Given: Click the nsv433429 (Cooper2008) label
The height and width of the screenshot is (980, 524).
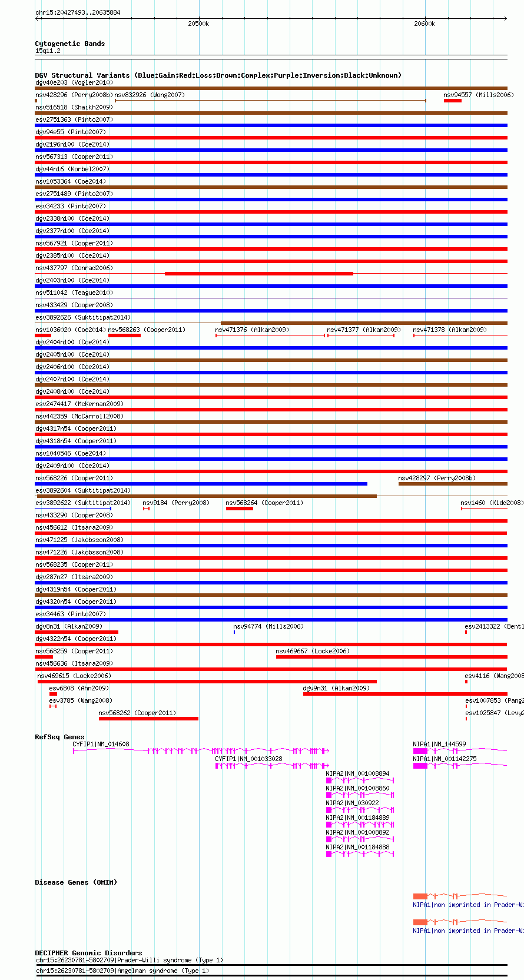Looking at the screenshot, I should click(x=74, y=305).
